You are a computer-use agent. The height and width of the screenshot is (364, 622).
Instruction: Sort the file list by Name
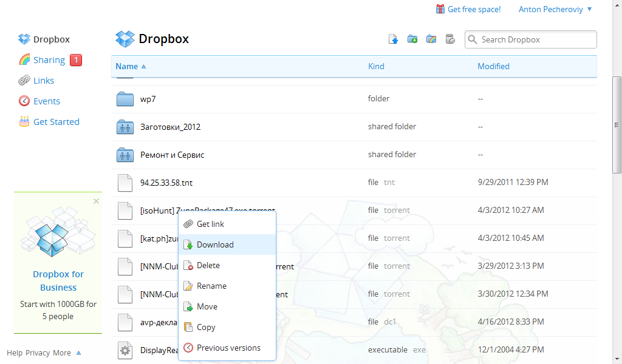click(131, 67)
